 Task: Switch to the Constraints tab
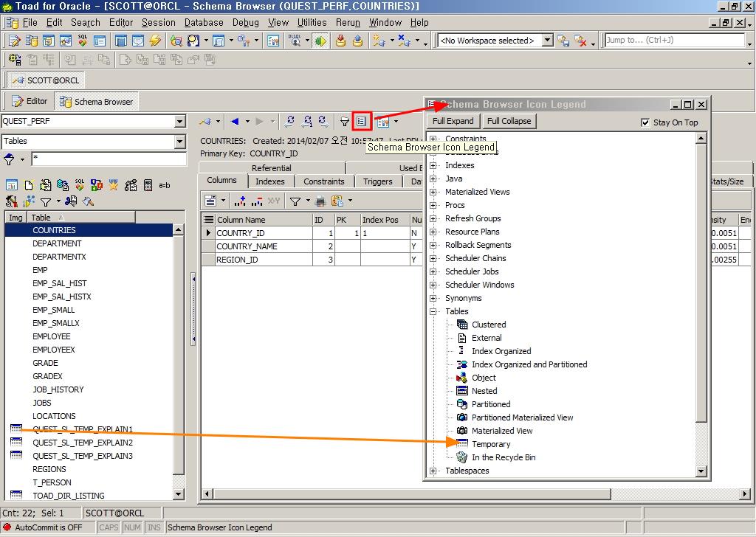(x=323, y=181)
